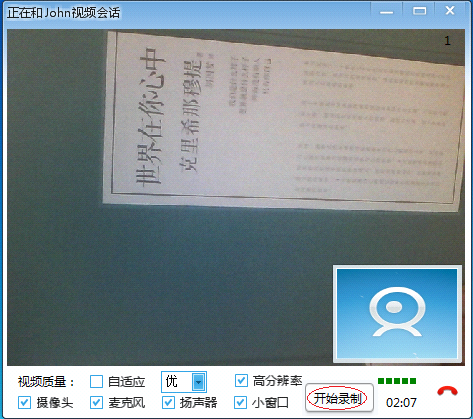The image size is (473, 419).
Task: Uncheck the 小窗口 small window option
Action: point(240,402)
